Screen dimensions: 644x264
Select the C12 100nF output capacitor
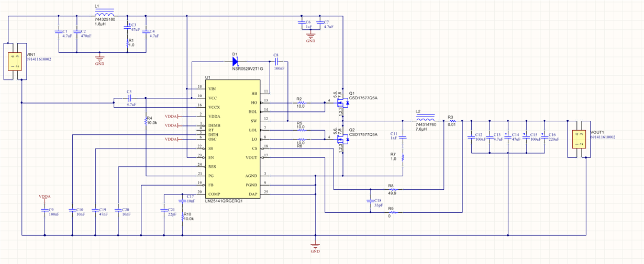tap(471, 138)
